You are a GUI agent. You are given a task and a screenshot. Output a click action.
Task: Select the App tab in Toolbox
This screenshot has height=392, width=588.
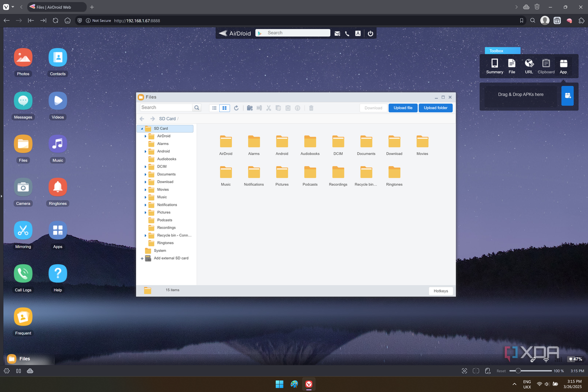[x=563, y=66]
